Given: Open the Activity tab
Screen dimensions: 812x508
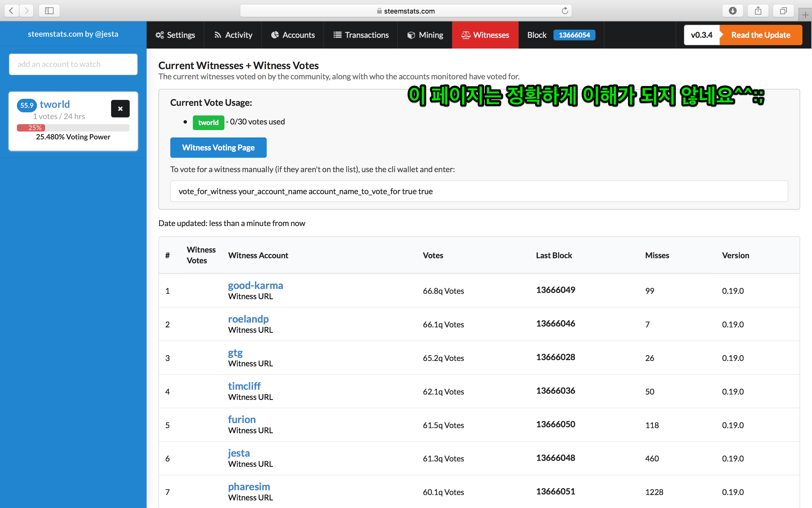Looking at the screenshot, I should [233, 35].
